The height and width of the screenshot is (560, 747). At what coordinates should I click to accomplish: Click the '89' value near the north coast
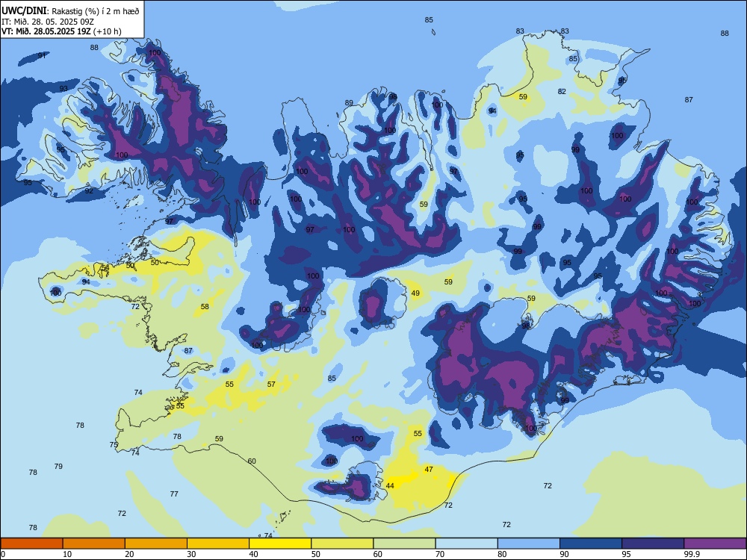pos(349,102)
